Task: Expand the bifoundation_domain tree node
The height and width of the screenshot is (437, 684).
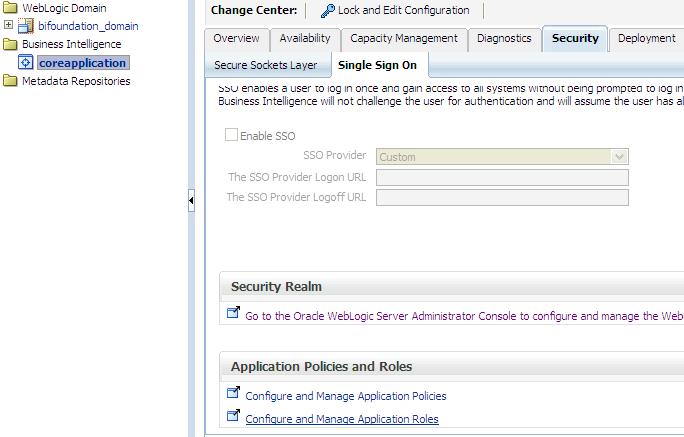Action: pos(9,26)
